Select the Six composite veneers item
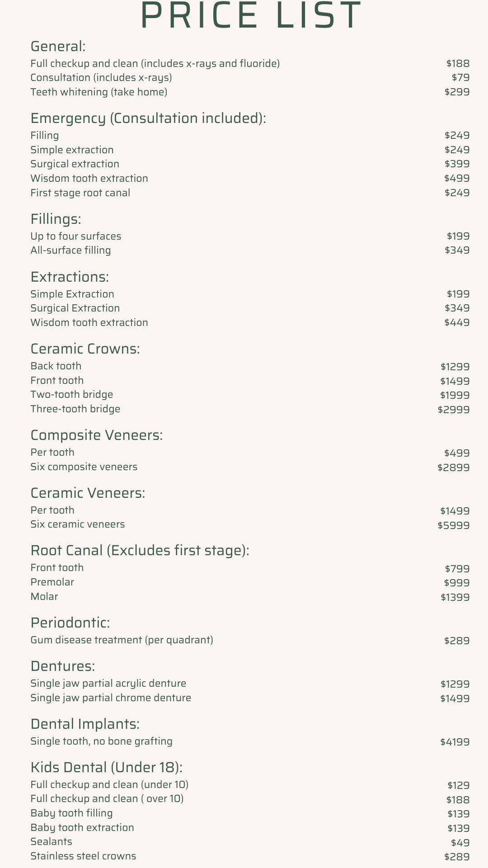 [84, 467]
